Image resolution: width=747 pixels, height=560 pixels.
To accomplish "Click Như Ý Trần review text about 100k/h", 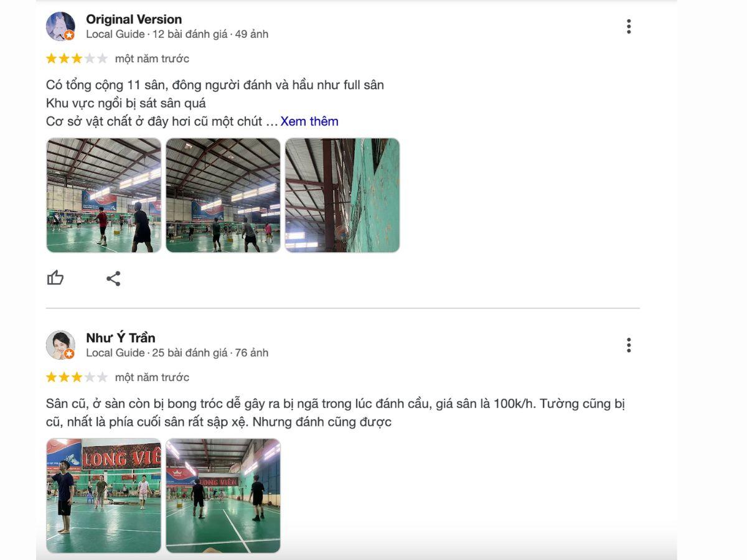I will tap(335, 413).
